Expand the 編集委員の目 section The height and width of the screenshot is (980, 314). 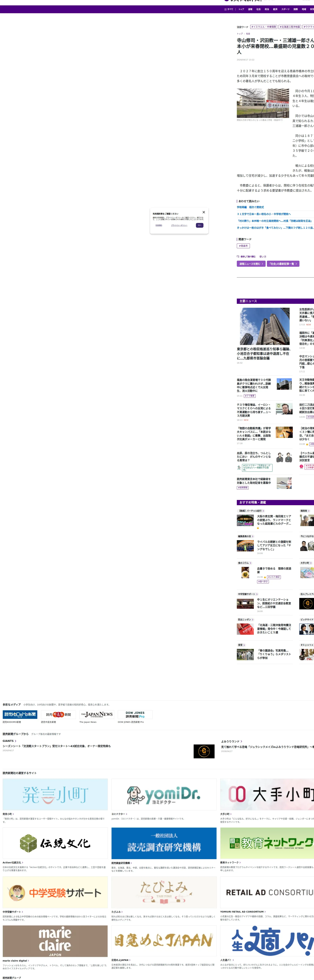click(x=245, y=536)
